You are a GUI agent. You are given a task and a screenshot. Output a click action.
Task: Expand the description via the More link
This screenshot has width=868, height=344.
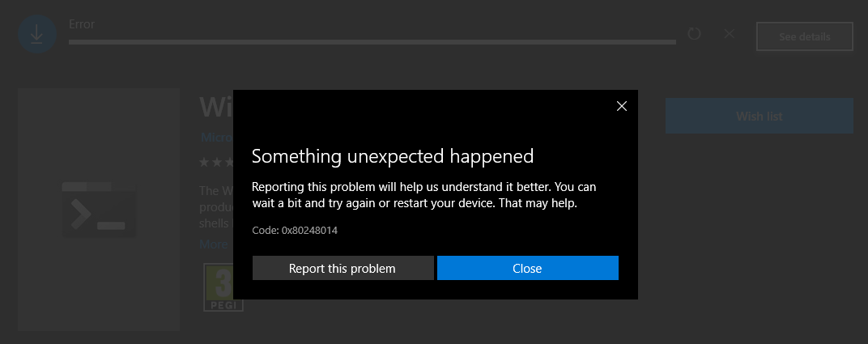[x=214, y=244]
